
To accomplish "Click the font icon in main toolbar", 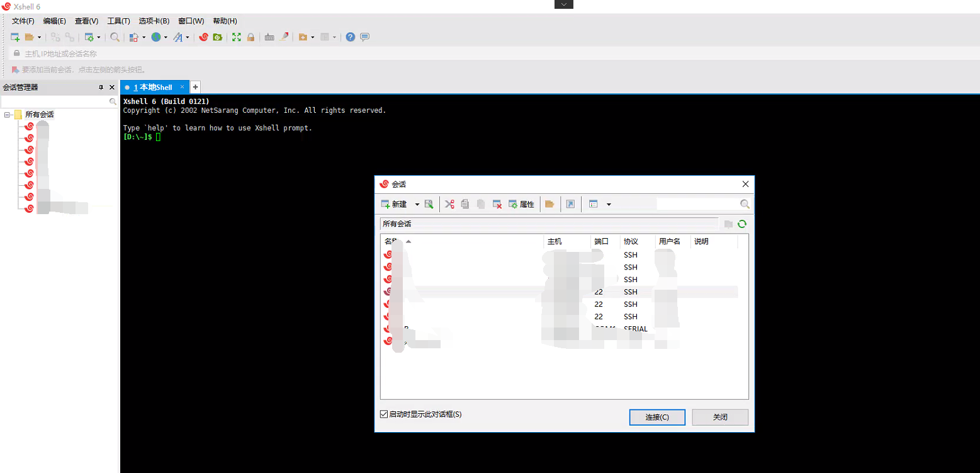I will pos(178,37).
